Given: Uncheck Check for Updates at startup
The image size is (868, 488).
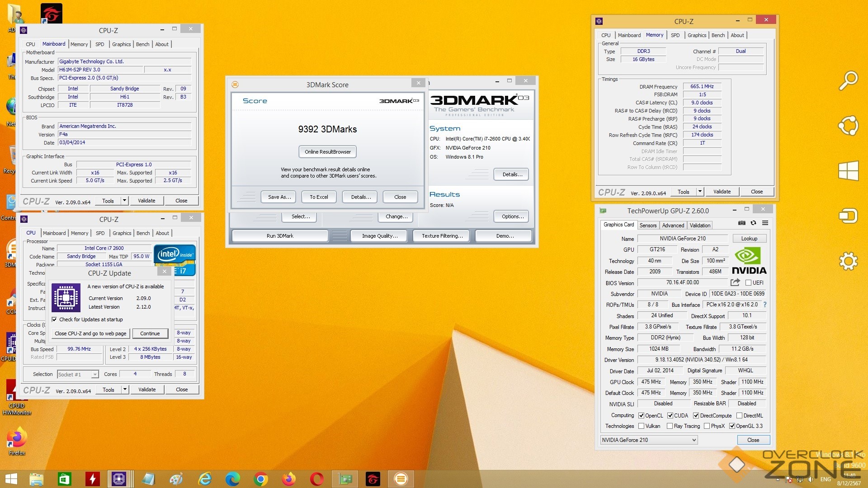Looking at the screenshot, I should click(55, 319).
